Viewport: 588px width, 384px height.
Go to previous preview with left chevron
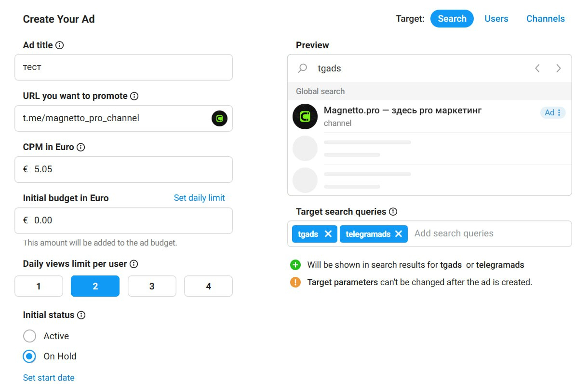click(537, 69)
